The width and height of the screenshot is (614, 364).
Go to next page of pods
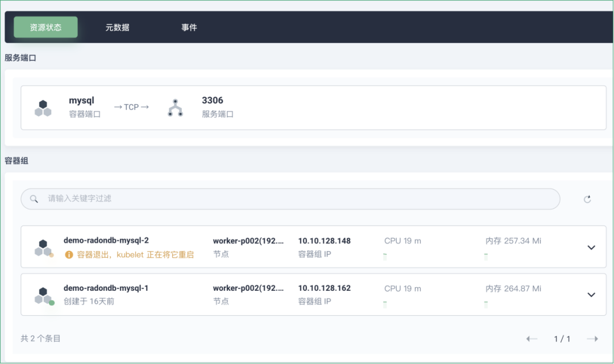(x=592, y=338)
